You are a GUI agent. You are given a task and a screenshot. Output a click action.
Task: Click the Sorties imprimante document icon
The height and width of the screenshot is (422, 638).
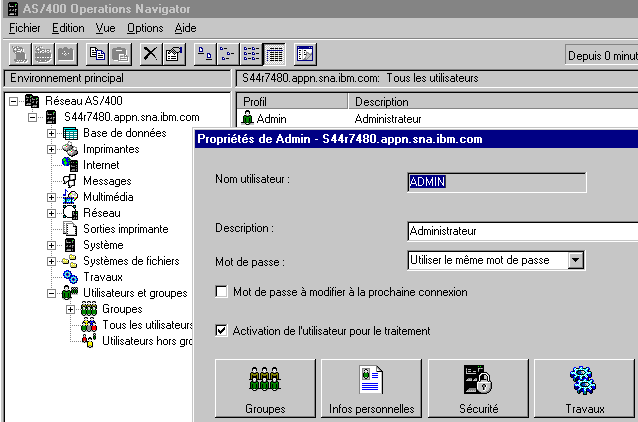70,229
